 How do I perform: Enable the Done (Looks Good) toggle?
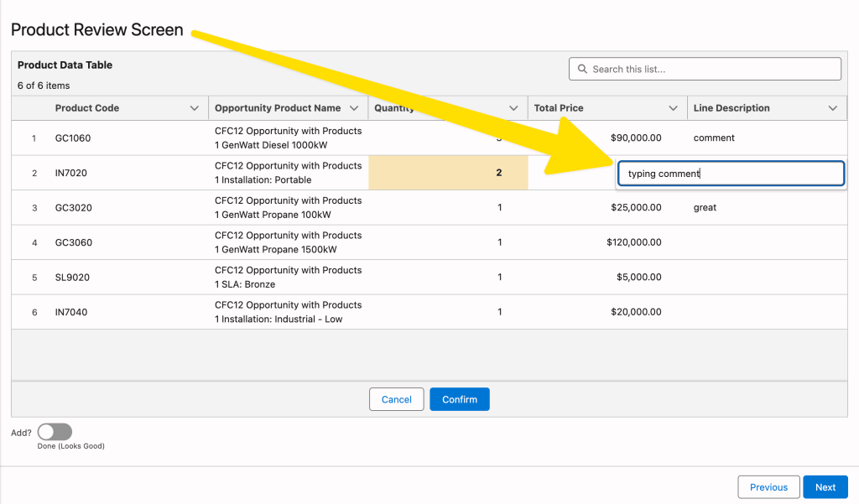[x=54, y=431]
